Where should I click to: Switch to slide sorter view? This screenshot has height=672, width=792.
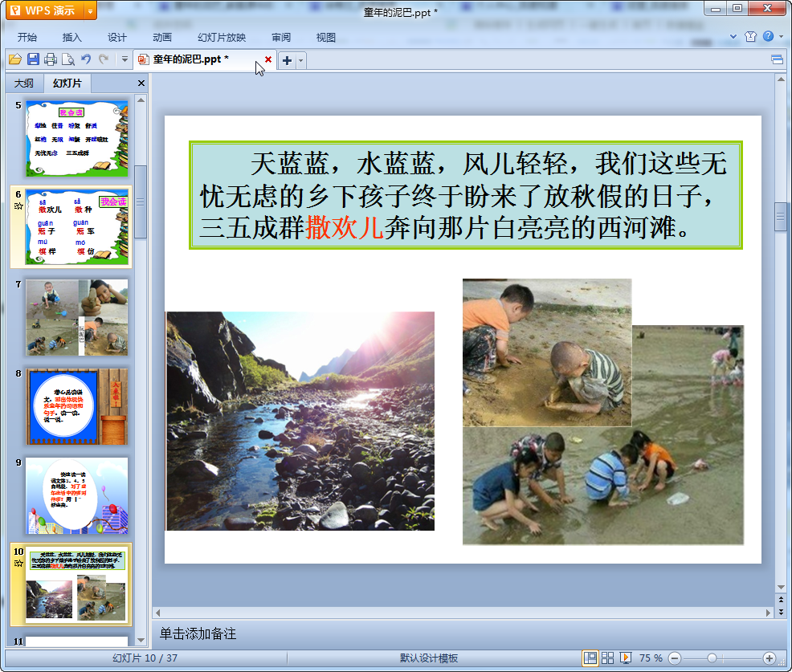click(x=608, y=658)
